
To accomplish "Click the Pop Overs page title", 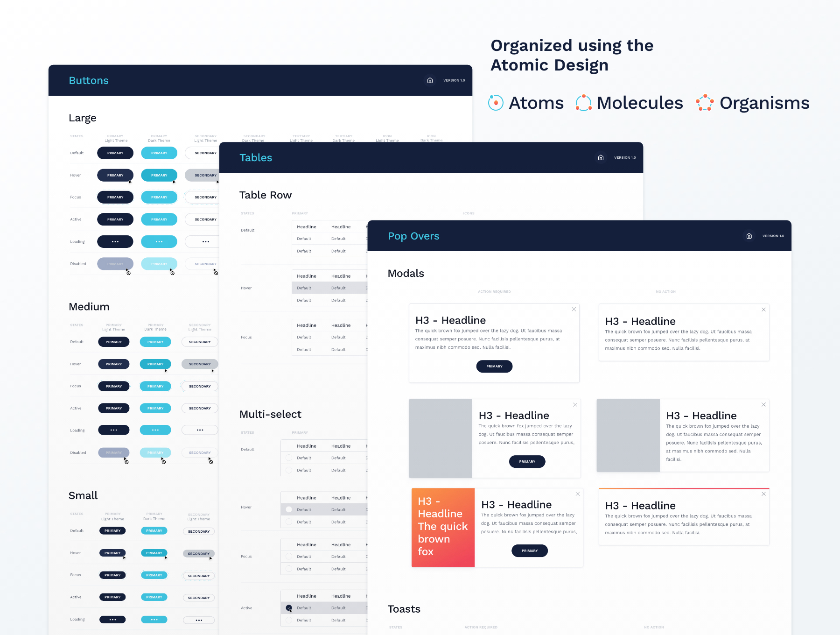I will point(413,236).
